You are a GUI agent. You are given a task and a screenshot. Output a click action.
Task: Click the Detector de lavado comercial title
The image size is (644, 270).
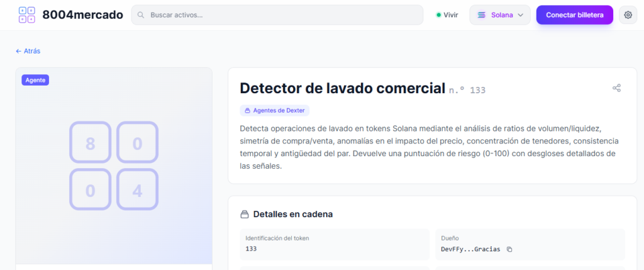click(x=343, y=88)
